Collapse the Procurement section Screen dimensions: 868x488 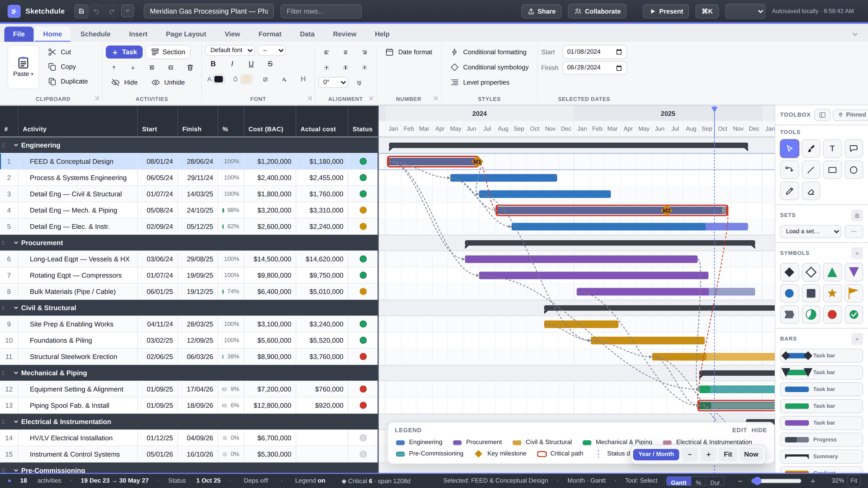pos(16,243)
